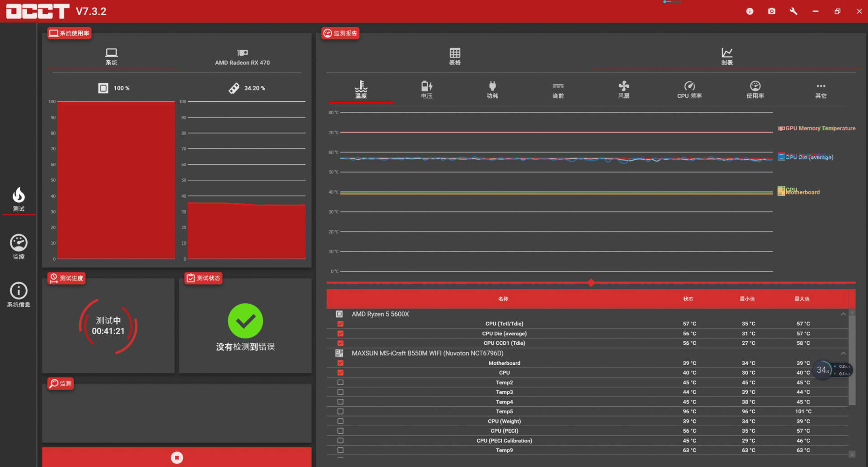Click the 监测 panel header badge
The height and width of the screenshot is (467, 868).
tap(61, 383)
